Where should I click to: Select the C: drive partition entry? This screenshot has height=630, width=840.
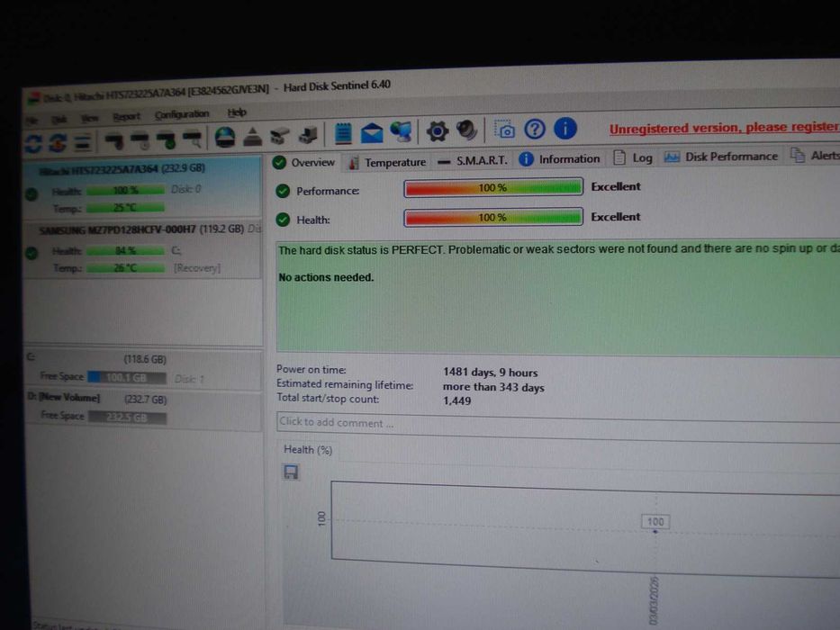point(143,369)
